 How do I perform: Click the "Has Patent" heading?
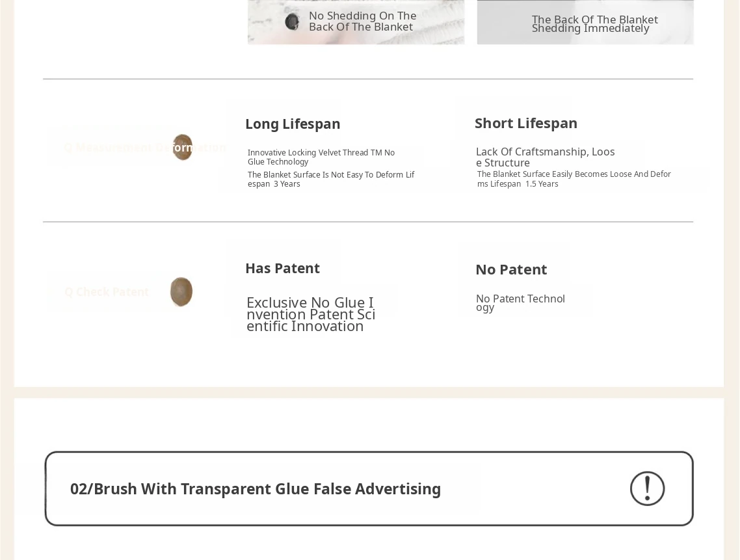pyautogui.click(x=282, y=268)
